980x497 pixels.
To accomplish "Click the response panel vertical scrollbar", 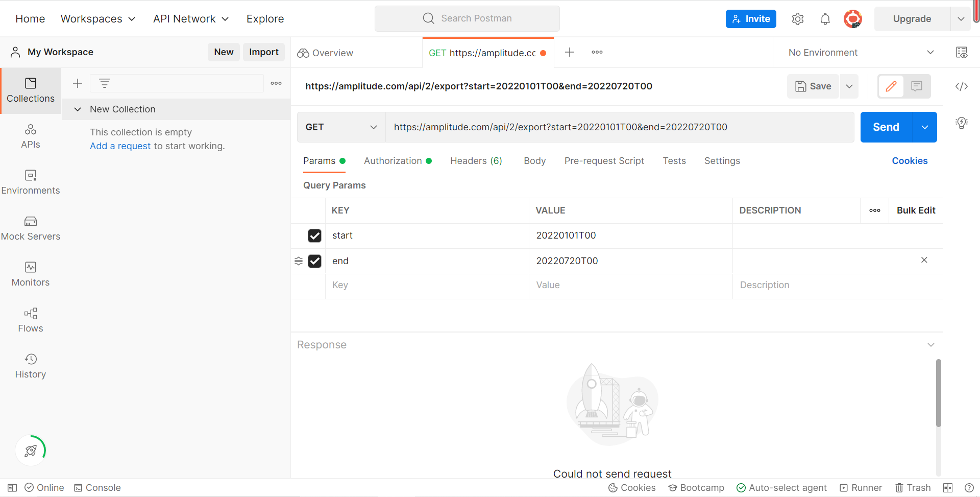I will point(939,393).
